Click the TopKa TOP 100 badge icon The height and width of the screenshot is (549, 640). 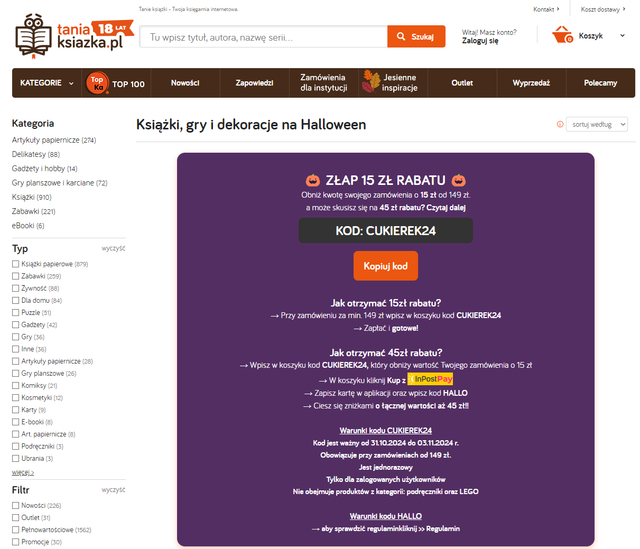point(97,83)
